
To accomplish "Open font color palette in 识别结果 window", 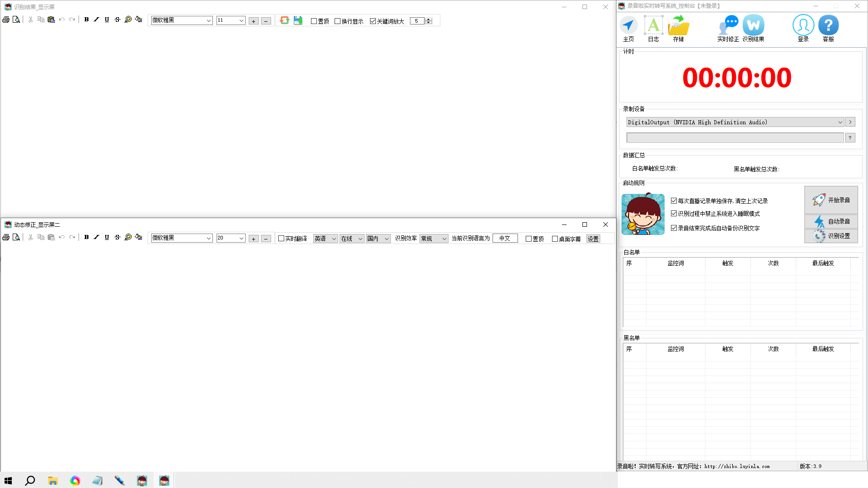I will (x=128, y=20).
